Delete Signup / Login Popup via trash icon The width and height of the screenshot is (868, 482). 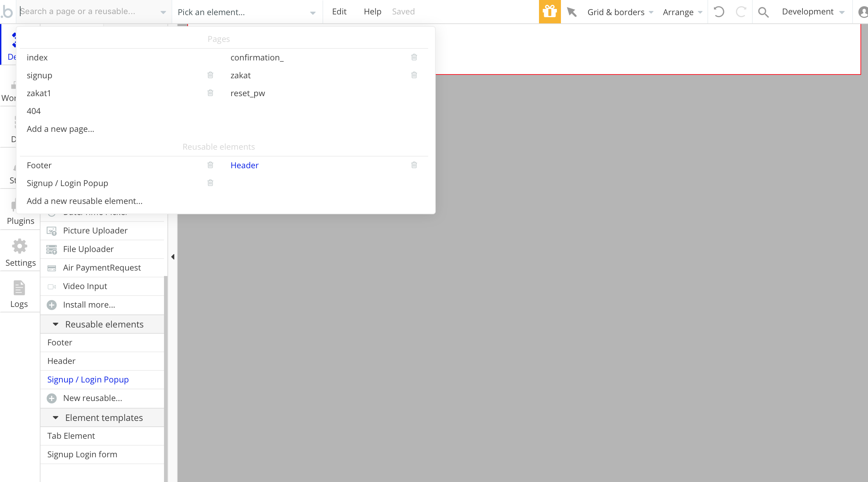(210, 183)
